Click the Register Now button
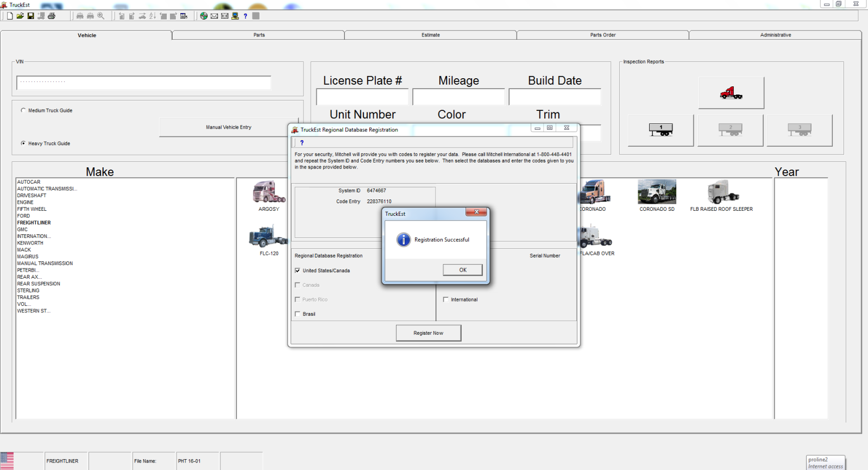The width and height of the screenshot is (868, 470). [x=429, y=333]
